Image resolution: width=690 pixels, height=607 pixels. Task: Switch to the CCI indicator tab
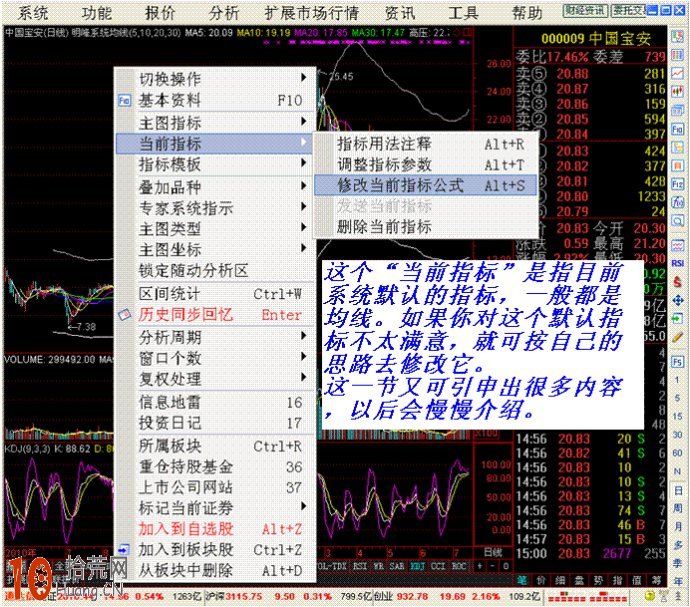point(438,566)
